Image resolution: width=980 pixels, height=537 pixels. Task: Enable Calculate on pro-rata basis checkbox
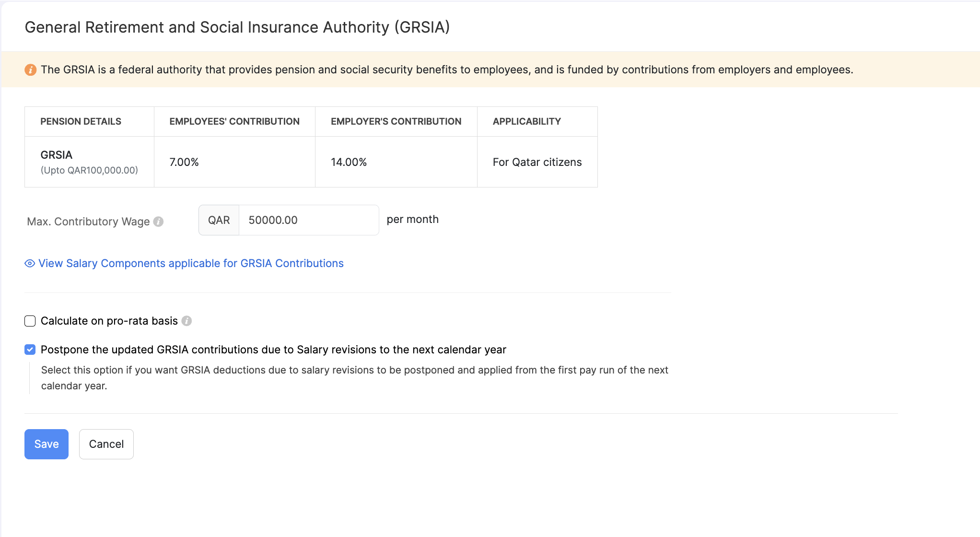[x=30, y=321]
